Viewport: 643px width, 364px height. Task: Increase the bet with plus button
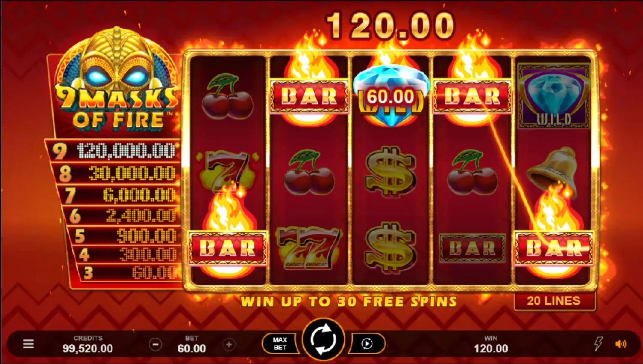pyautogui.click(x=229, y=344)
